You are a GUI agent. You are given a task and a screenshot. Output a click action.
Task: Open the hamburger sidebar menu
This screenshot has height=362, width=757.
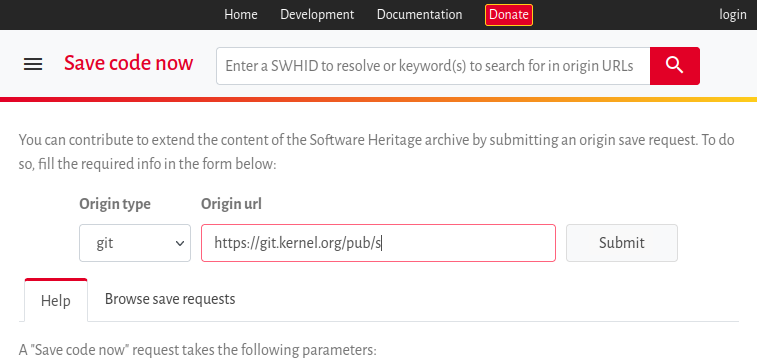[33, 64]
